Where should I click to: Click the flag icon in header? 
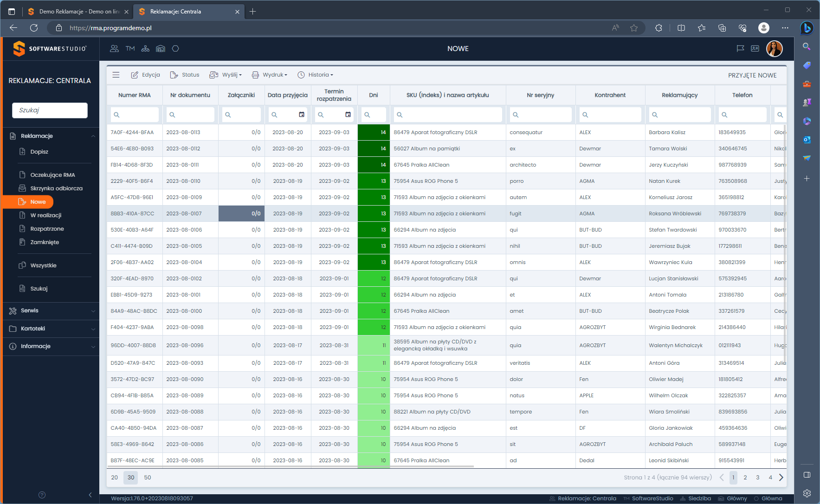pyautogui.click(x=740, y=49)
